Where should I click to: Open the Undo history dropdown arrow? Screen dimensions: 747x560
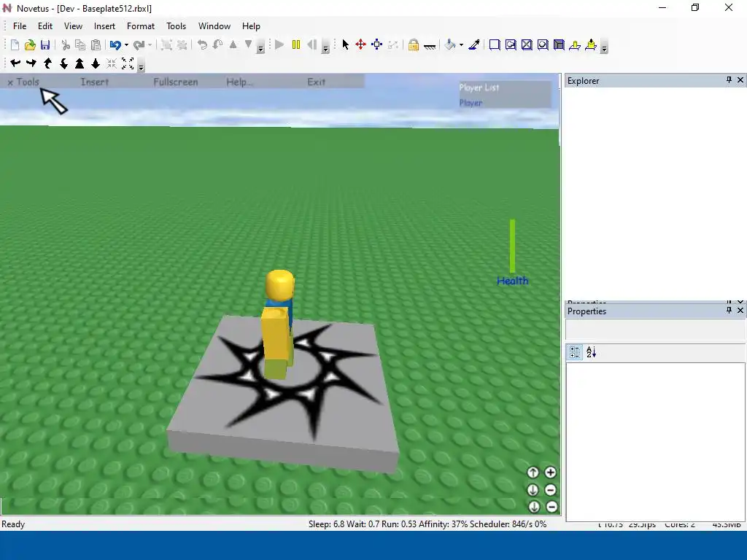click(x=126, y=45)
